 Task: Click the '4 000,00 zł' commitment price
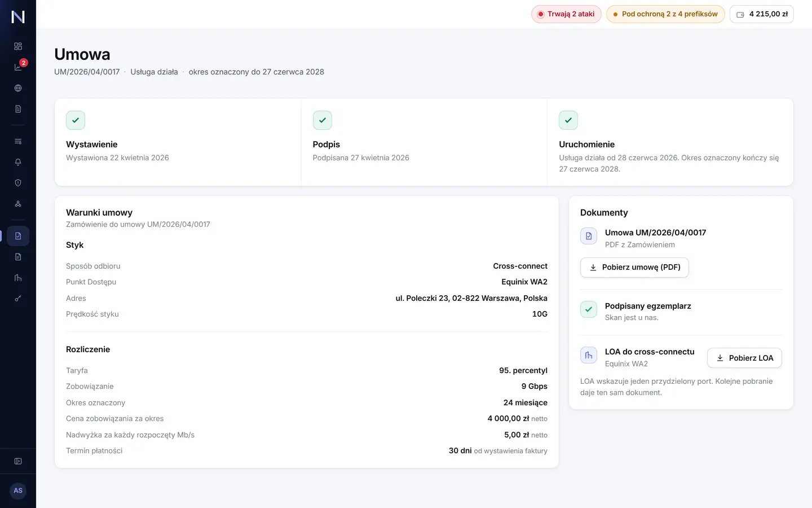[508, 418]
